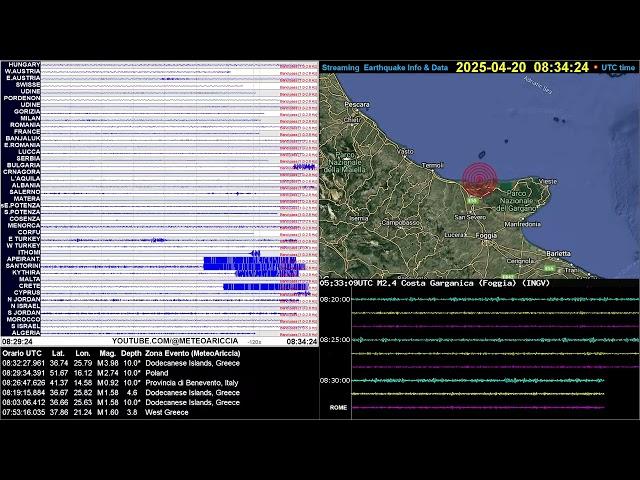640x480 pixels.
Task: Pick the MATERA station label
Action: click(27, 198)
